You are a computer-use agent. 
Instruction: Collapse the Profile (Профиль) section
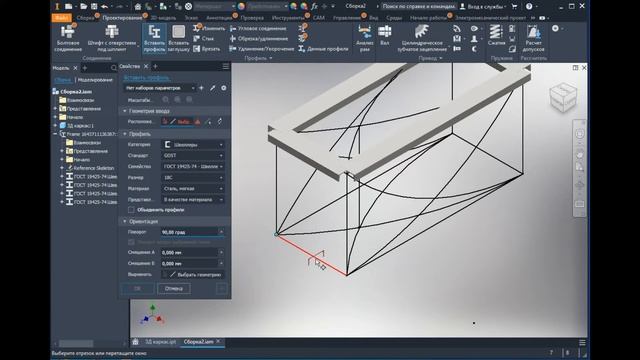coord(124,134)
